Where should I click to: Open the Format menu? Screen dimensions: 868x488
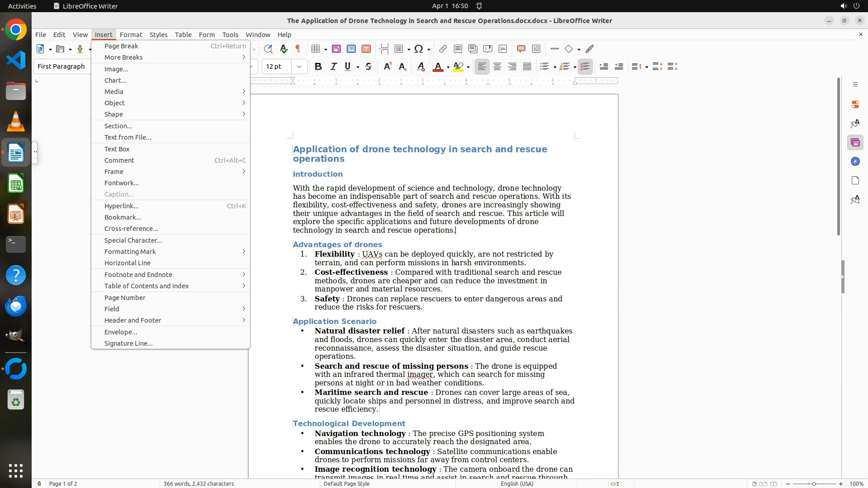point(131,35)
